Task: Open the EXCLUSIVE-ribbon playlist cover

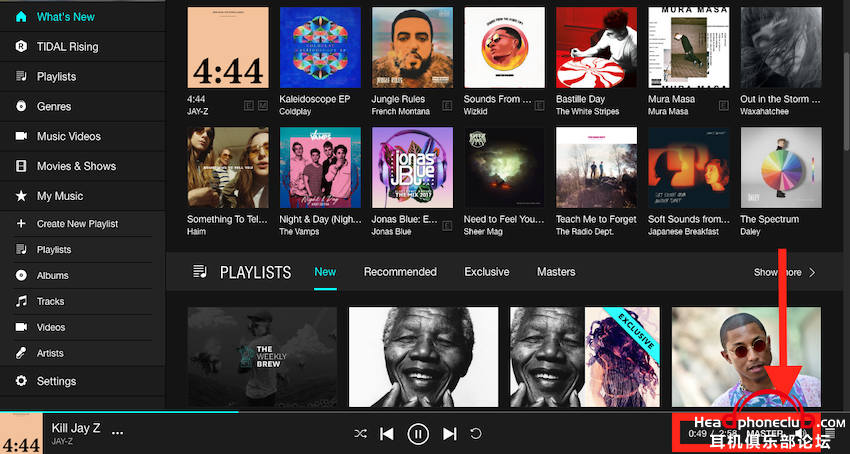Action: 585,357
